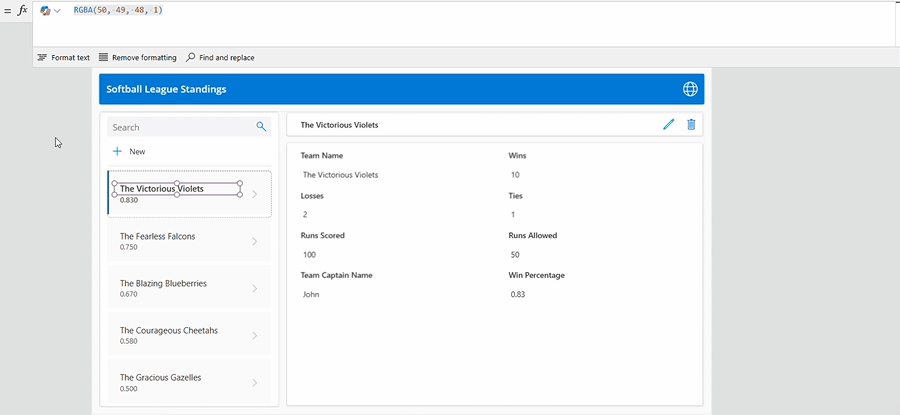Open The Victorious Violets chevron arrow
This screenshot has height=415, width=900.
[x=254, y=194]
